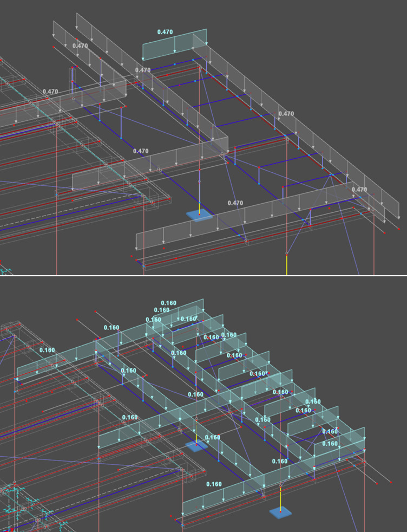Select the highlighted cyan 0.470 load label

pyautogui.click(x=165, y=32)
